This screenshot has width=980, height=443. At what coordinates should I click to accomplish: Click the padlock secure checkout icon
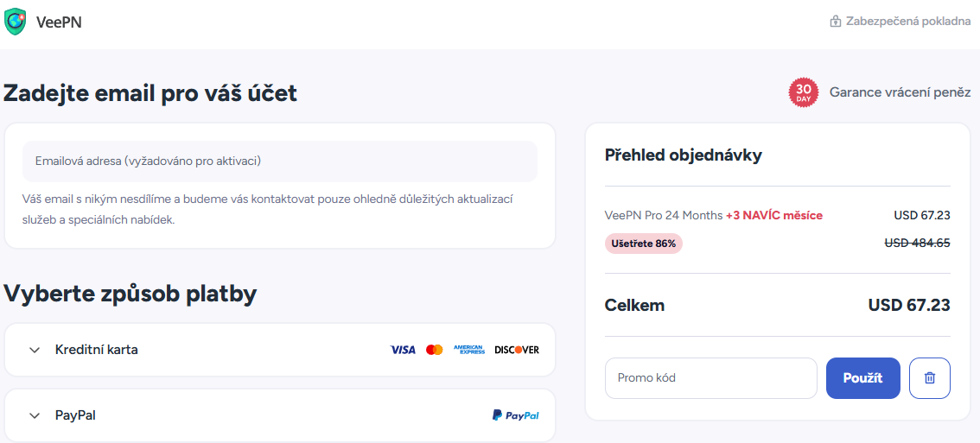pyautogui.click(x=836, y=22)
